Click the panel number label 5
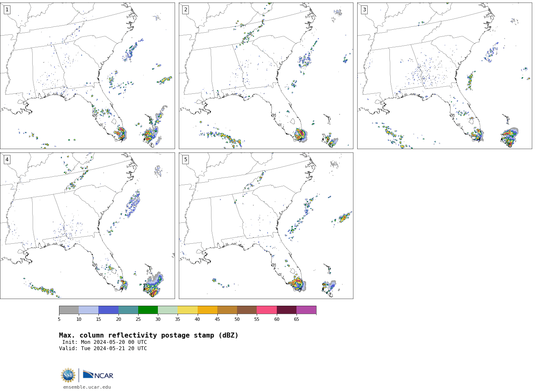Viewport: 536px width, 392px height. [186, 160]
